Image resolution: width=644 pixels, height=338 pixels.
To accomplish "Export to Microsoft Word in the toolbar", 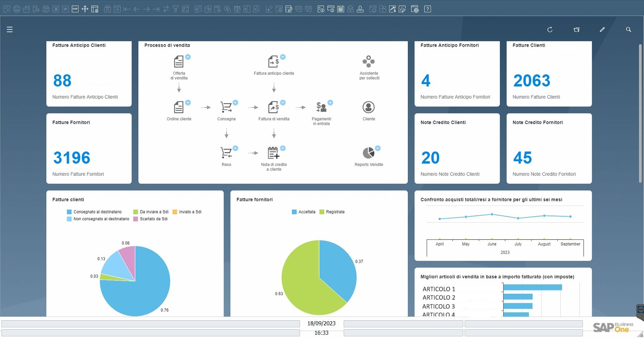I will point(66,9).
